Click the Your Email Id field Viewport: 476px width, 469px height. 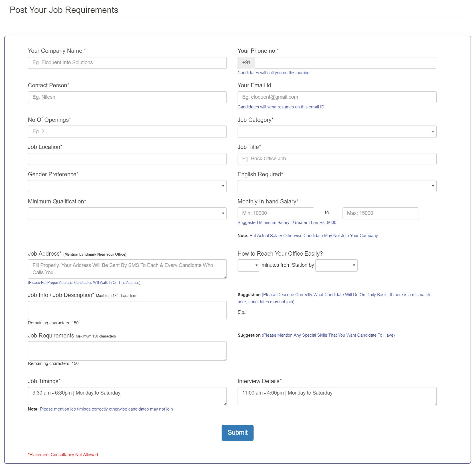coord(337,97)
